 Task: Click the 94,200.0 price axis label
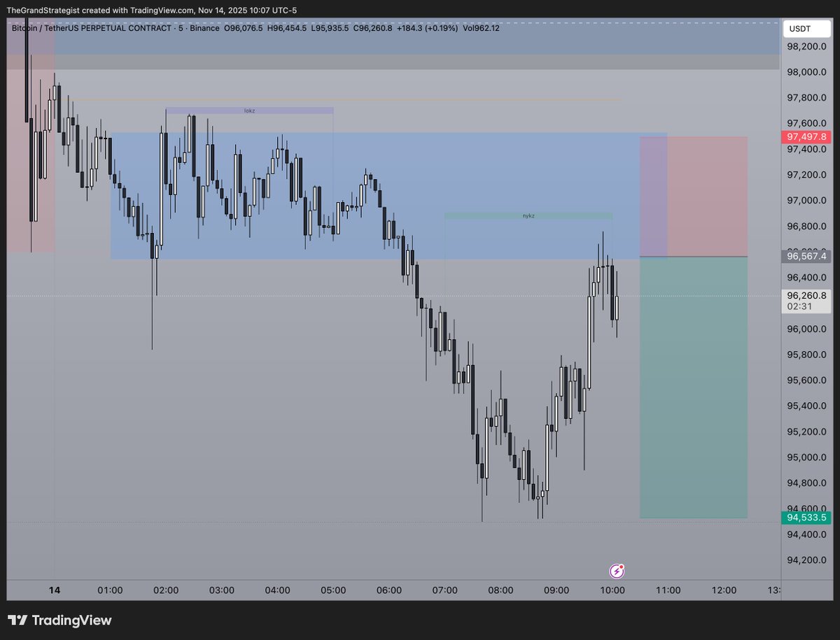tap(807, 561)
